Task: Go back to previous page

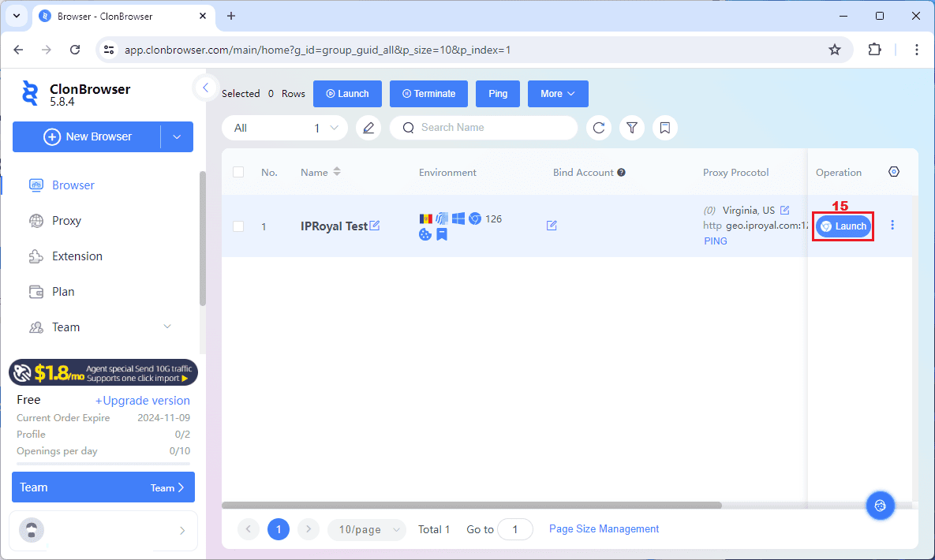Action: (18, 50)
